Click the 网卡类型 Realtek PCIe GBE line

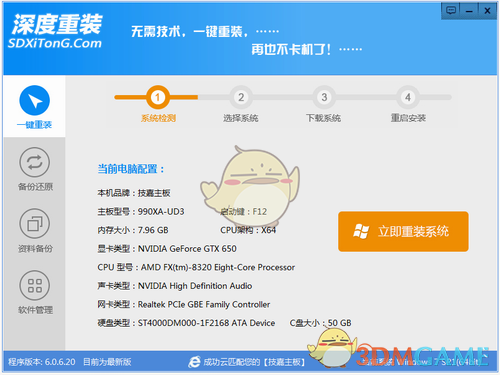pos(184,304)
